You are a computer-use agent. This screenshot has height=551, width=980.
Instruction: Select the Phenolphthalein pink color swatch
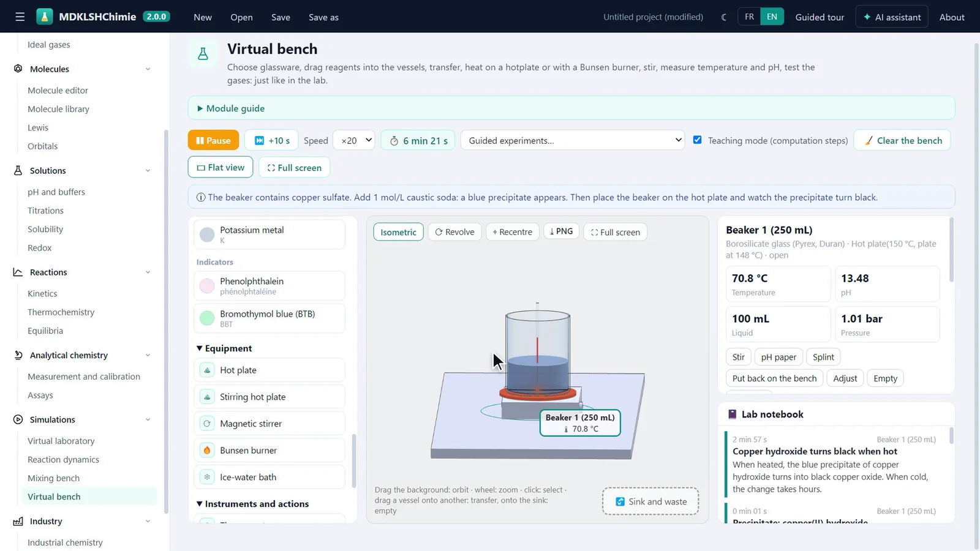click(x=207, y=286)
